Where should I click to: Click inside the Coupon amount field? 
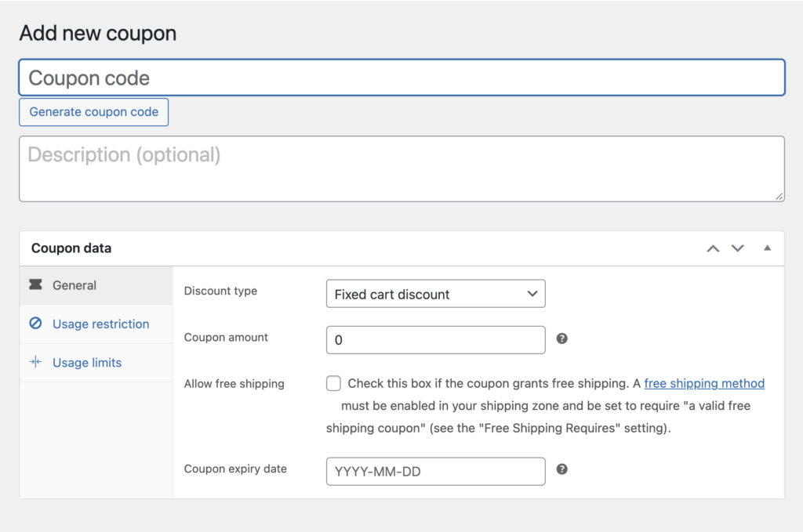(435, 339)
